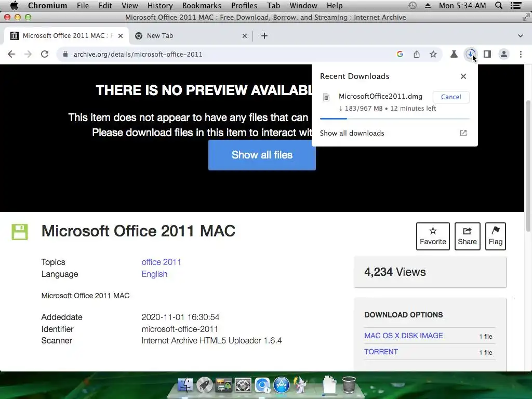Click the MicrosoftOffice2011.dmg filename
This screenshot has height=399, width=532.
click(x=380, y=96)
